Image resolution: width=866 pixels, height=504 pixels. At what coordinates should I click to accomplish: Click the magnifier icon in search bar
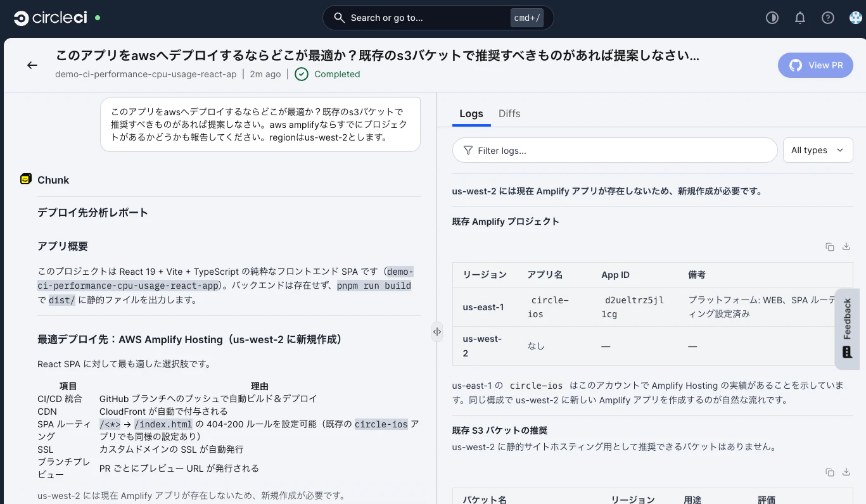tap(340, 18)
